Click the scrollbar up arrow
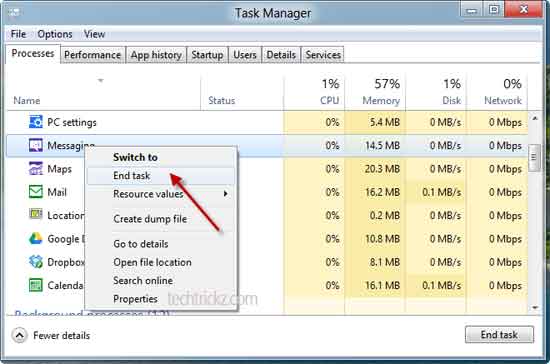The image size is (550, 364). tap(535, 119)
